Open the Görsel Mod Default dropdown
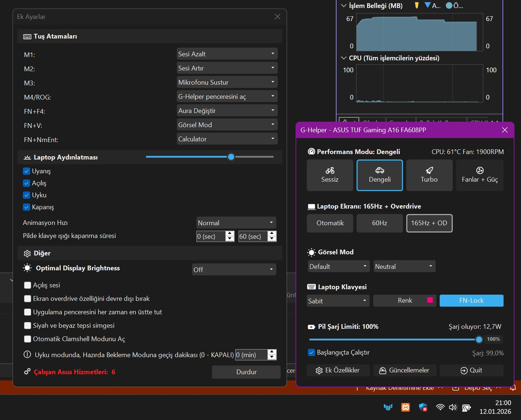The width and height of the screenshot is (521, 420). [339, 266]
